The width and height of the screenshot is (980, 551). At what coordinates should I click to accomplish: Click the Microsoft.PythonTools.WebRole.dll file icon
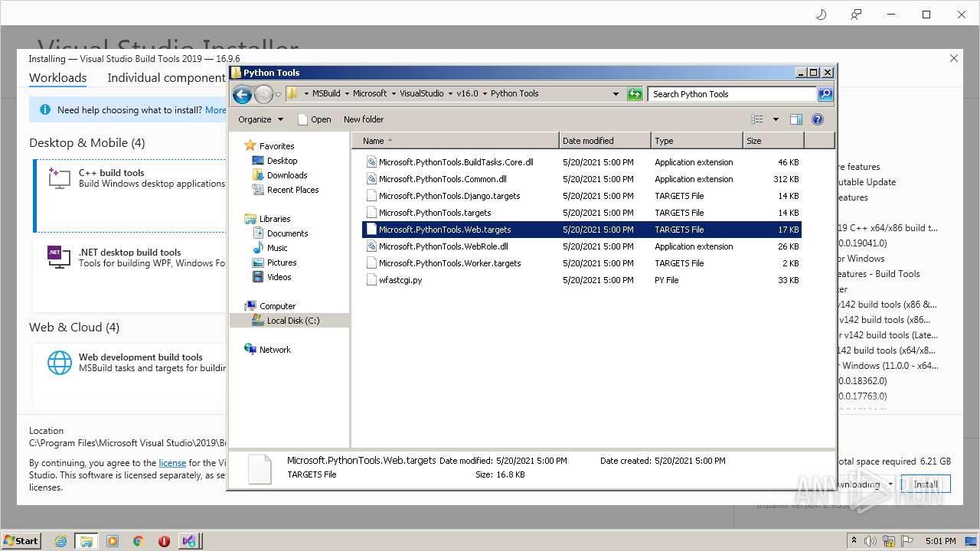pos(371,246)
